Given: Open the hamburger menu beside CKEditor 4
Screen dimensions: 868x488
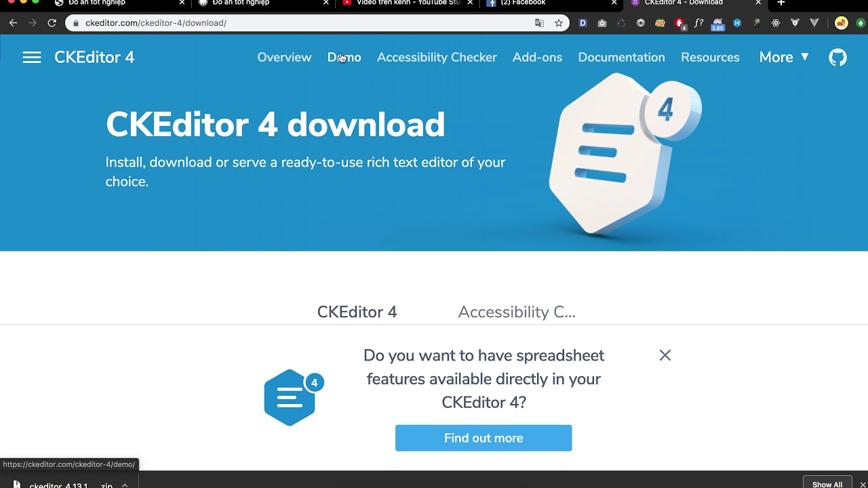Looking at the screenshot, I should pyautogui.click(x=32, y=58).
